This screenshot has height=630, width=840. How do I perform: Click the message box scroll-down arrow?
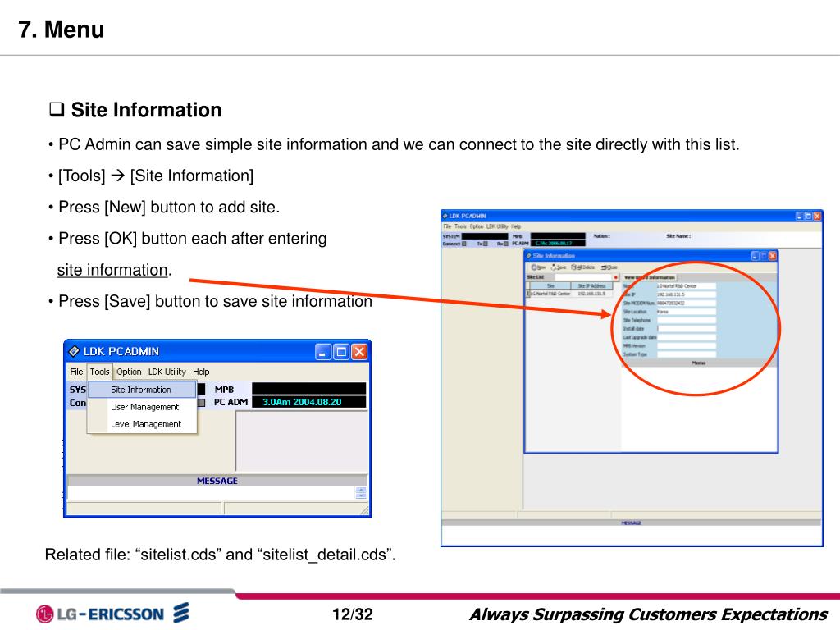click(x=361, y=495)
